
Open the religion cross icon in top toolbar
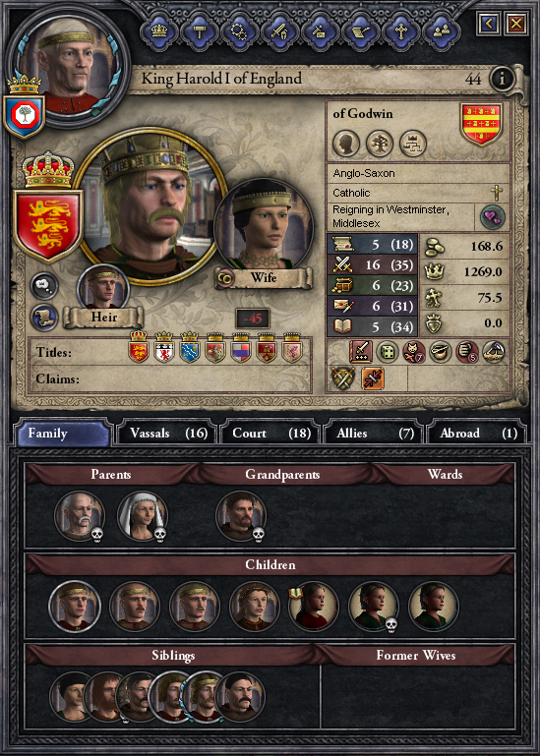400,31
